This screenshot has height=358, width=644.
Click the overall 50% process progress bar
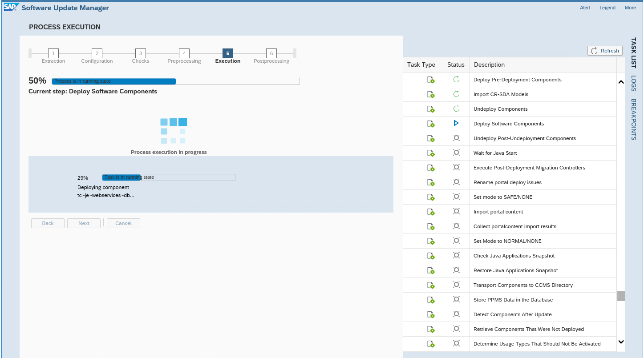[x=176, y=81]
